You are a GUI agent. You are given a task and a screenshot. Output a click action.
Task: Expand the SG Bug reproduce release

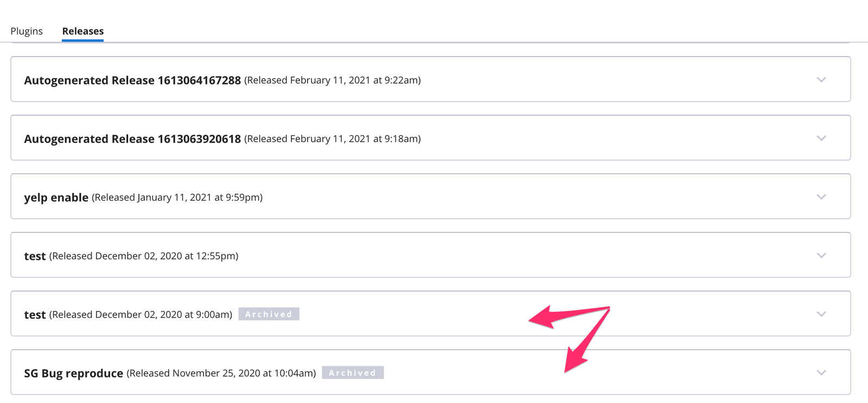[x=821, y=373]
